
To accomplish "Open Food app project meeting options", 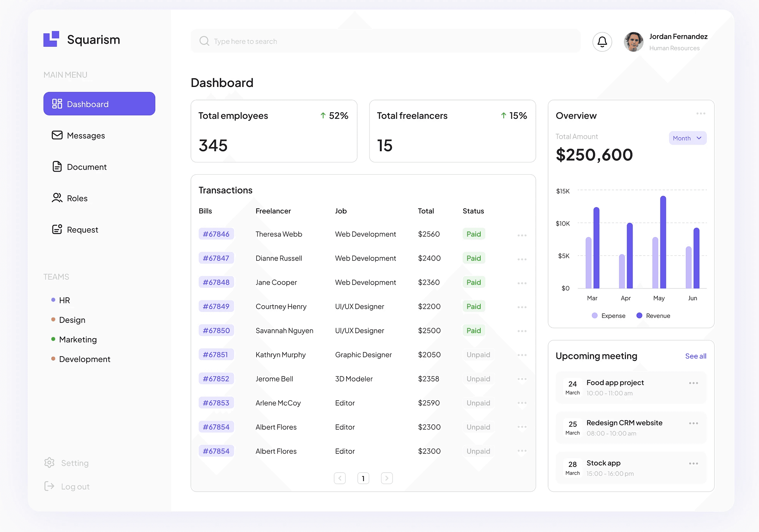I will tap(693, 383).
